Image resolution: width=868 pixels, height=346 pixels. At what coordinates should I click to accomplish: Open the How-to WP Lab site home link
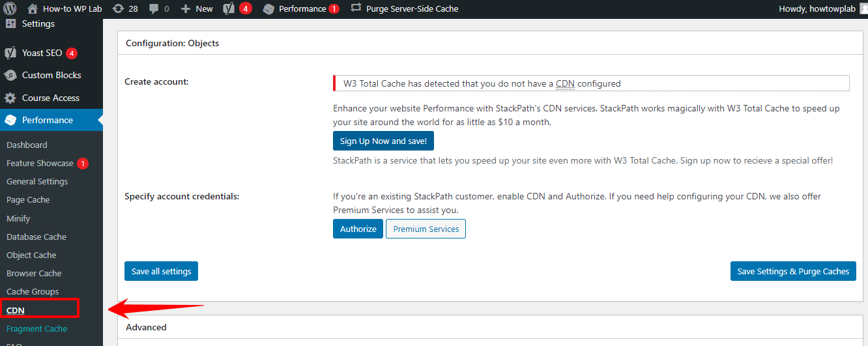click(64, 8)
